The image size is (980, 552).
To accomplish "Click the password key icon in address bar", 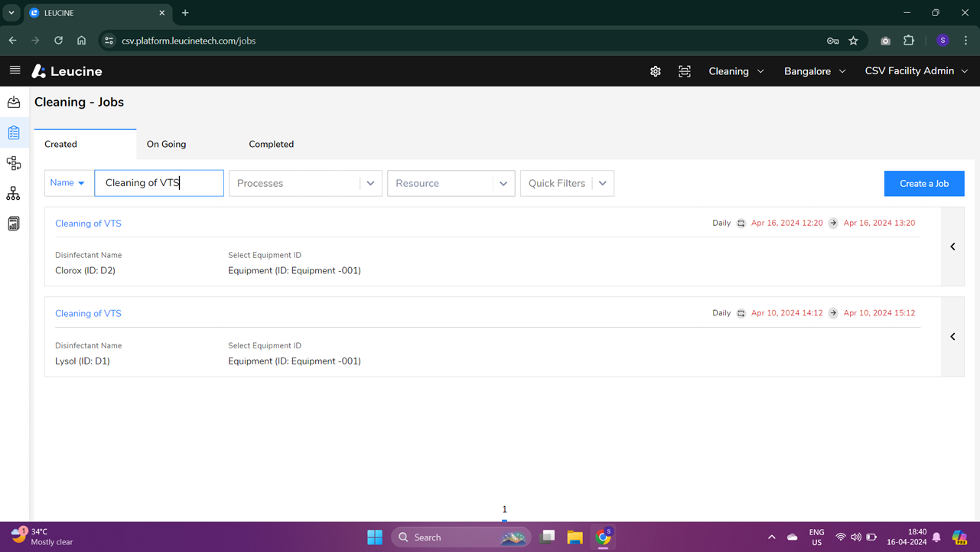I will click(x=833, y=41).
